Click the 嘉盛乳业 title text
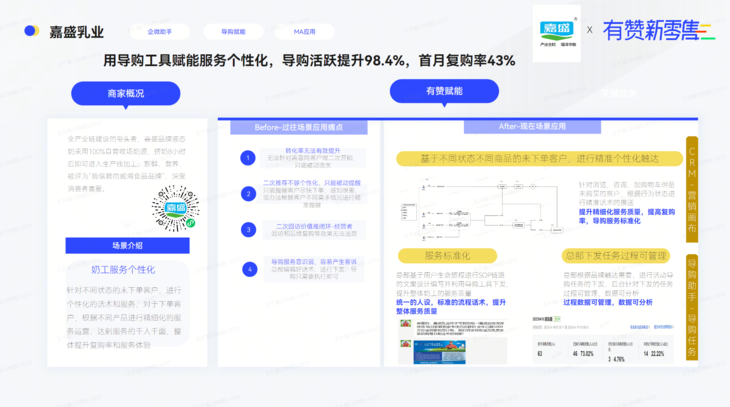 [76, 32]
